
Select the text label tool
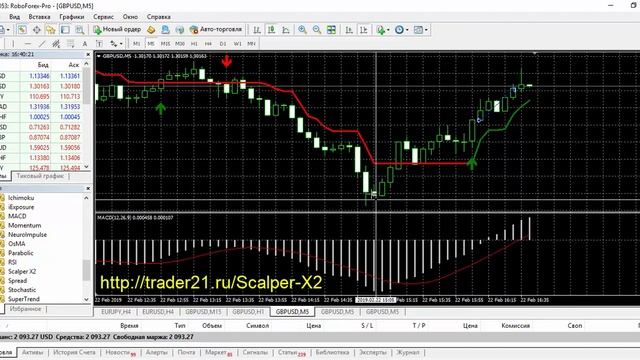99,44
